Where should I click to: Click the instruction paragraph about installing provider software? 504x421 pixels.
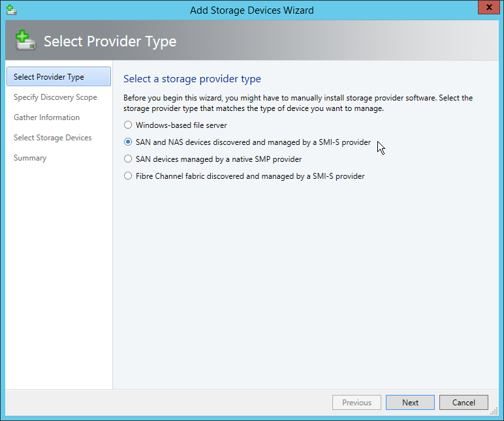(x=298, y=103)
